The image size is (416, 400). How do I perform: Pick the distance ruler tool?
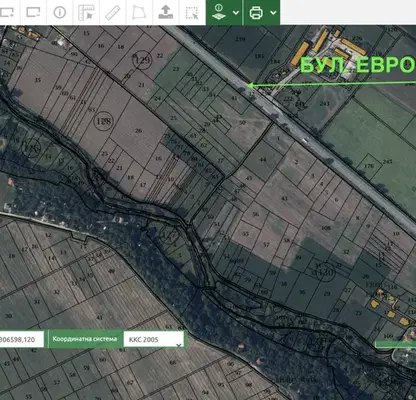coord(112,13)
